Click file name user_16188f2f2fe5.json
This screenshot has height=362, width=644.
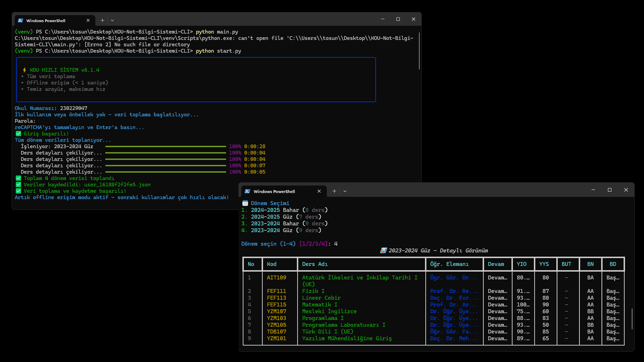click(x=117, y=185)
